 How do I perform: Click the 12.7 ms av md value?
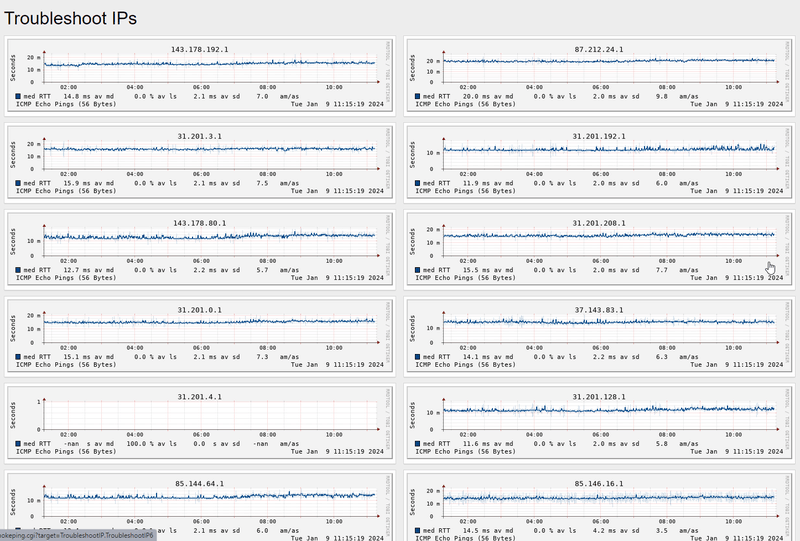(88, 270)
